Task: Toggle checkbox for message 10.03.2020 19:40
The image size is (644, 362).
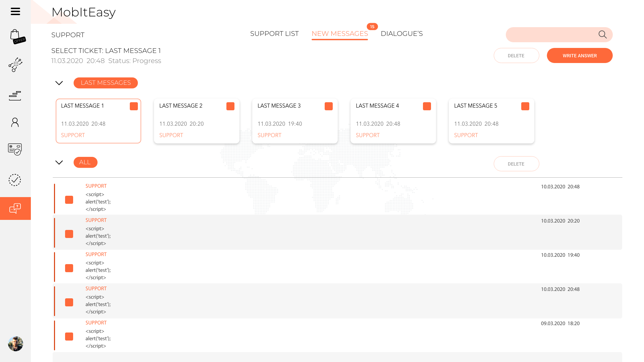Action: pyautogui.click(x=69, y=268)
